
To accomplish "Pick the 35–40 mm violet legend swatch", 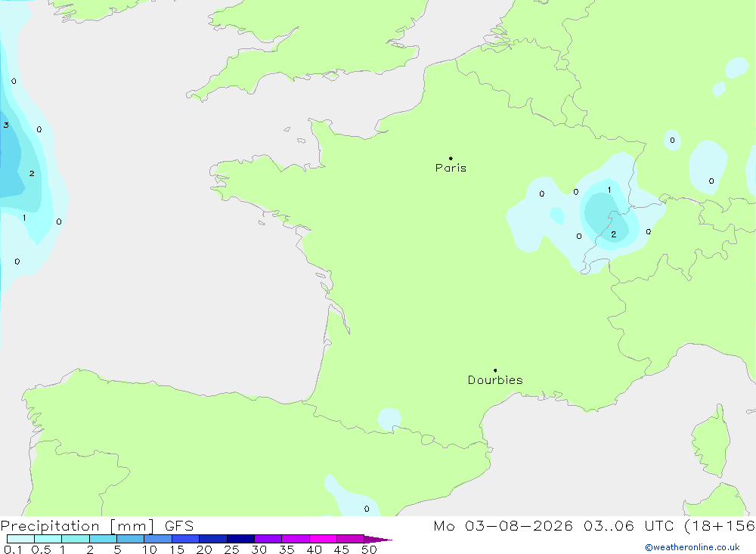I will [296, 539].
